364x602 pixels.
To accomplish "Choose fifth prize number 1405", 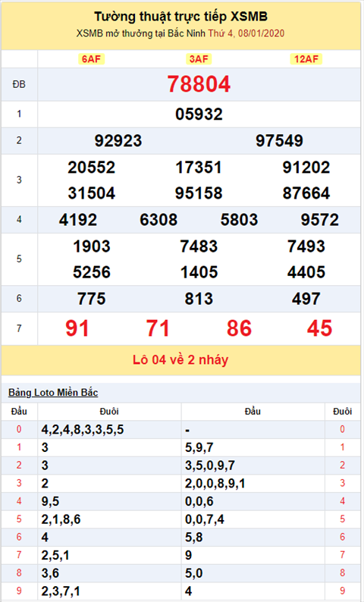I will 199,273.
